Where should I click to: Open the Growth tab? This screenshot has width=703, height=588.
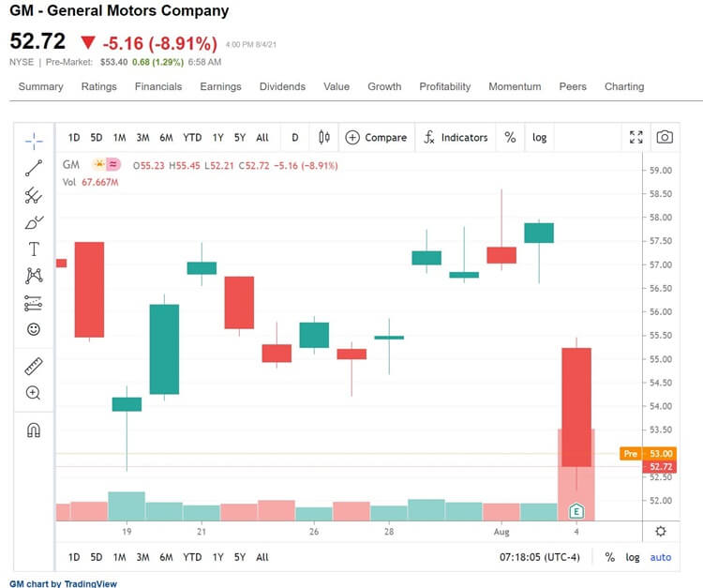click(x=384, y=86)
